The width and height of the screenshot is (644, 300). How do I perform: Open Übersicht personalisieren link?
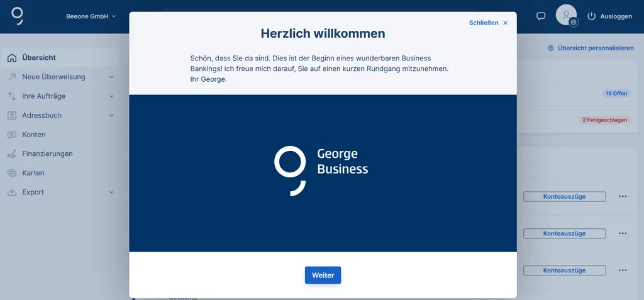coord(596,48)
